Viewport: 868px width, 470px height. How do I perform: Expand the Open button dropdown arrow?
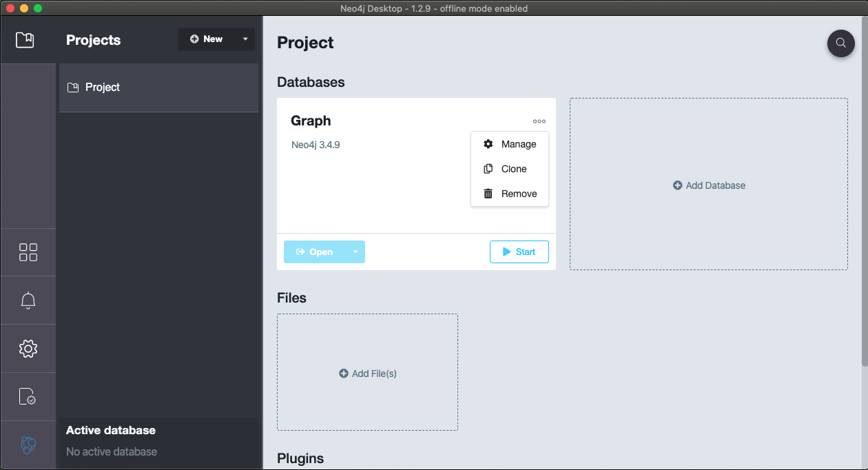[355, 252]
